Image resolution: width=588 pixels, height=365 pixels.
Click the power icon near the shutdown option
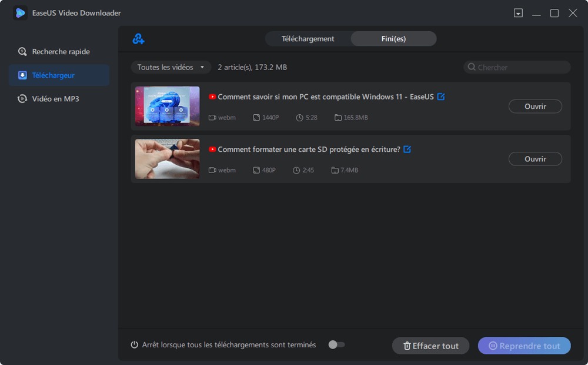pyautogui.click(x=135, y=346)
